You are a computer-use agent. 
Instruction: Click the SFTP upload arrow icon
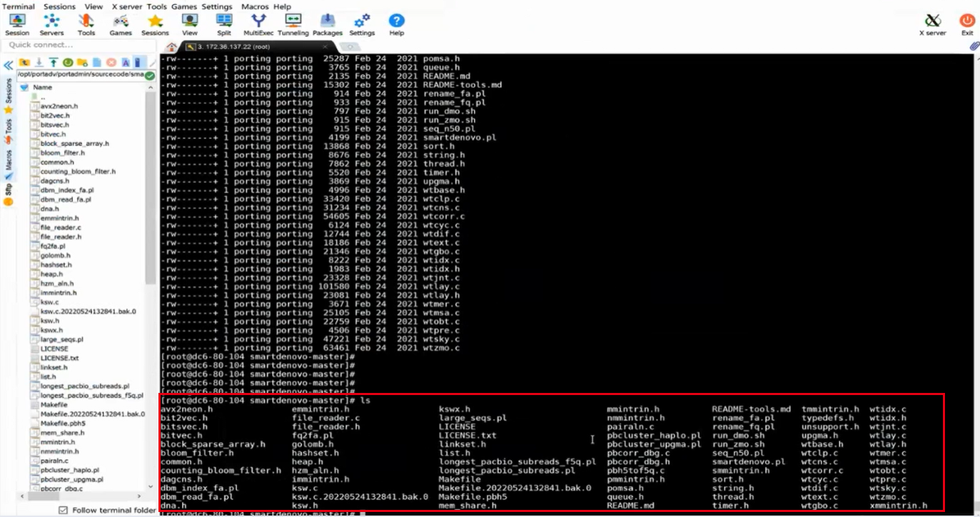tap(54, 63)
